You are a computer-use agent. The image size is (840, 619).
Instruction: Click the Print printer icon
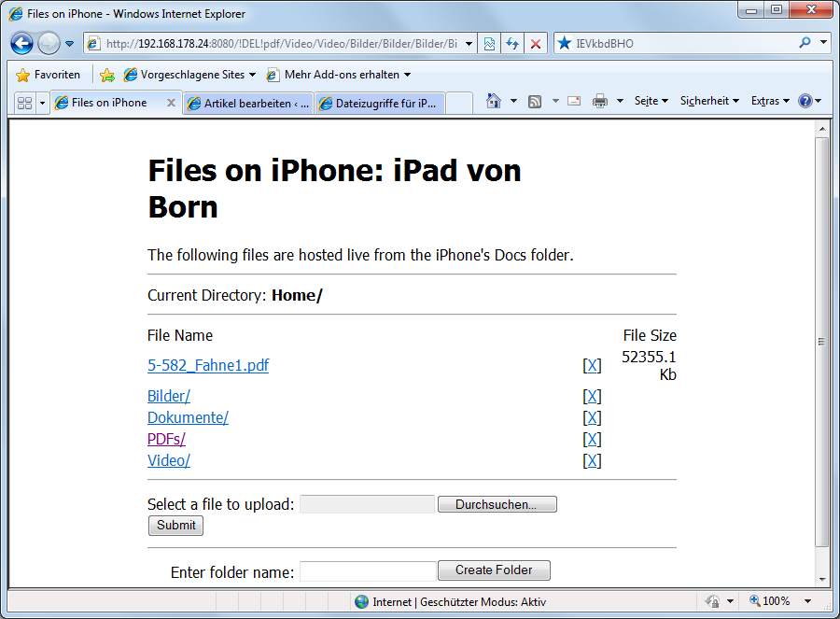600,101
